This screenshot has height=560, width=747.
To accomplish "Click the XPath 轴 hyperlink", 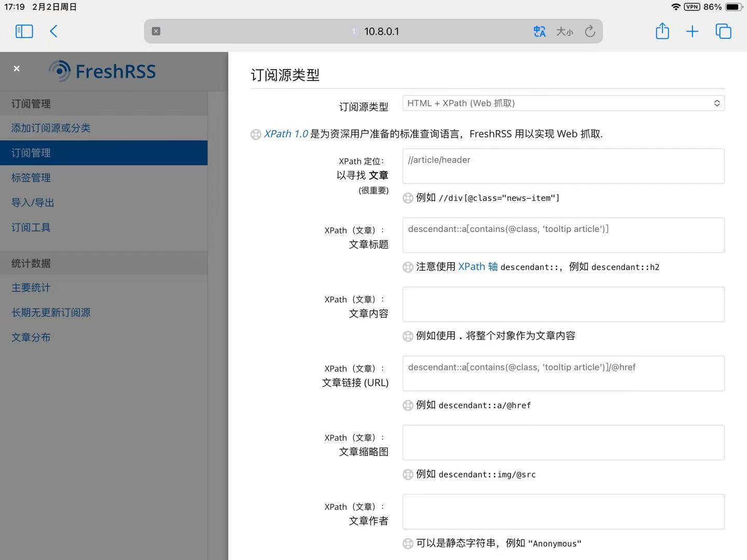I will coord(477,267).
